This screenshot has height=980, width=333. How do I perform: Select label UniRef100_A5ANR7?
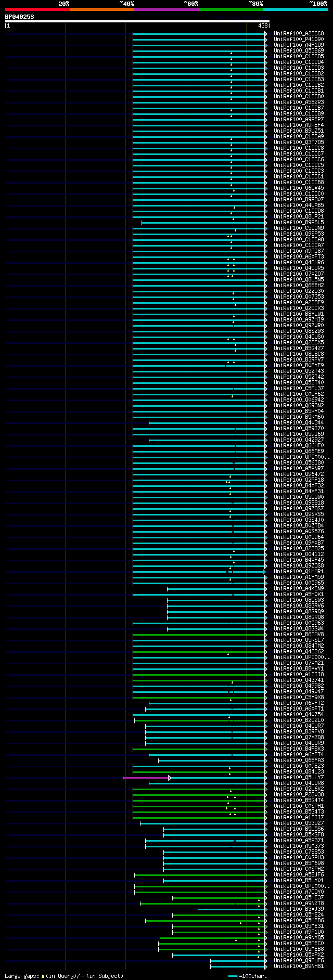point(299,468)
